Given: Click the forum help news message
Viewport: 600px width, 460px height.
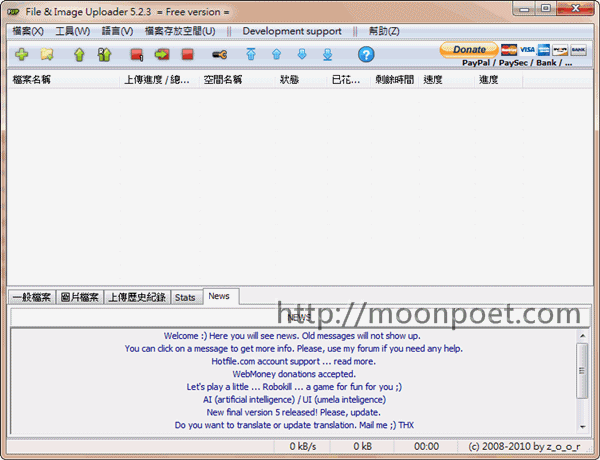Looking at the screenshot, I should (293, 349).
